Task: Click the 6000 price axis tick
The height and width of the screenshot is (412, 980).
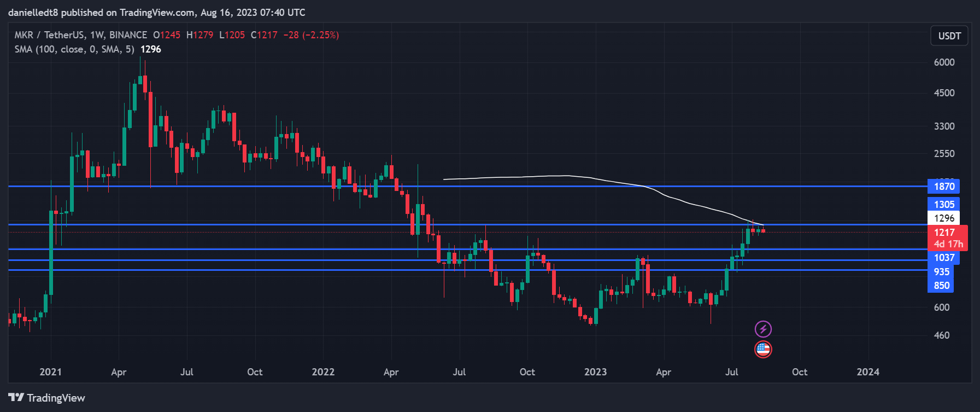Action: [x=944, y=62]
